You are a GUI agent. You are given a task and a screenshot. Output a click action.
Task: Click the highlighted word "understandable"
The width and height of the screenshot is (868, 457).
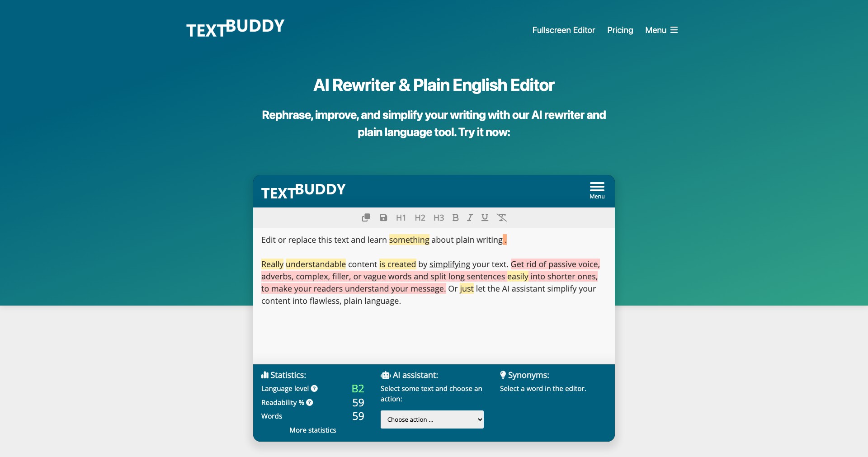[x=316, y=264]
